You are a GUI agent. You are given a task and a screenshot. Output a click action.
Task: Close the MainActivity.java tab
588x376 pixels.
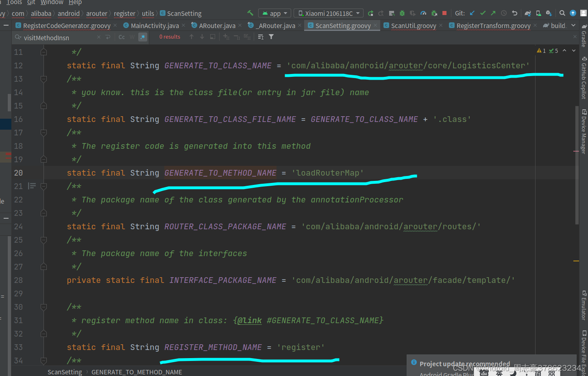[x=183, y=26]
